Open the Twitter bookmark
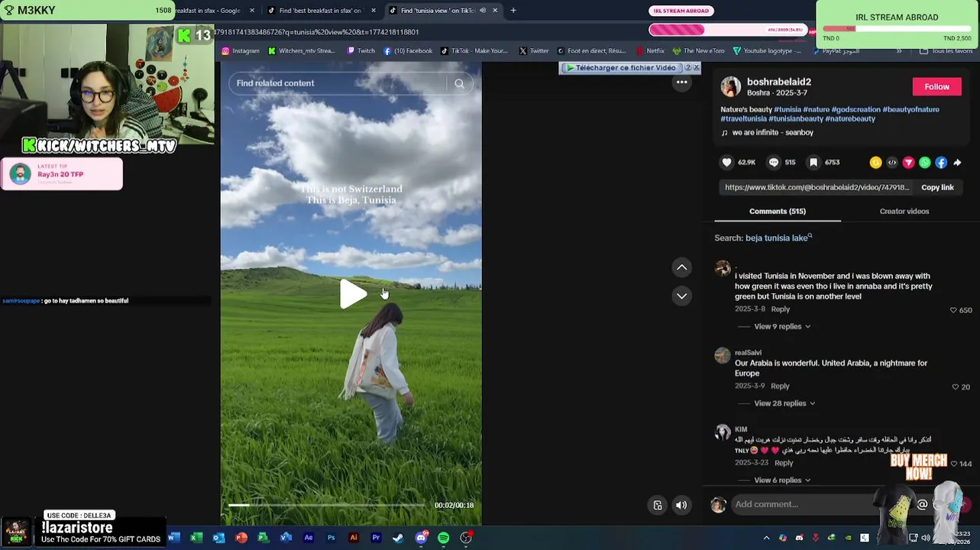 pyautogui.click(x=534, y=51)
